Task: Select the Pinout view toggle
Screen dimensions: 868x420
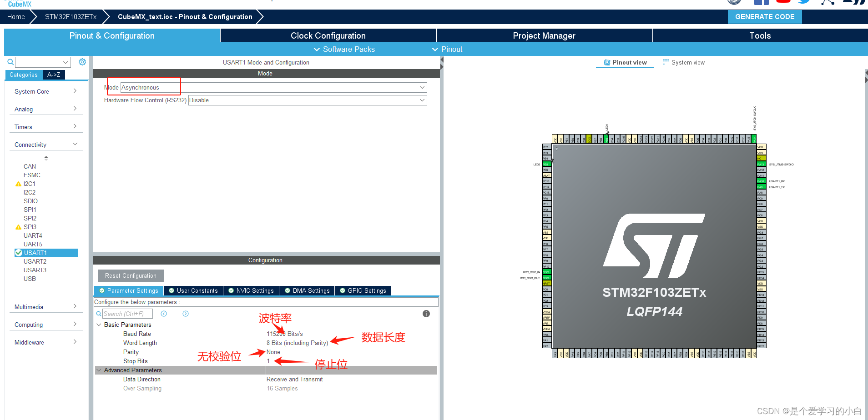Action: click(x=625, y=62)
